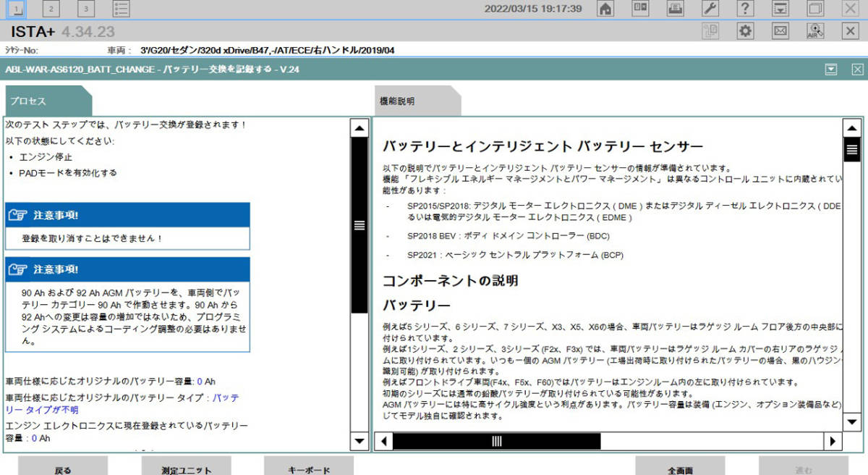The height and width of the screenshot is (475, 868).
Task: Click the up arrow of right panel scrollbar
Action: pos(852,128)
